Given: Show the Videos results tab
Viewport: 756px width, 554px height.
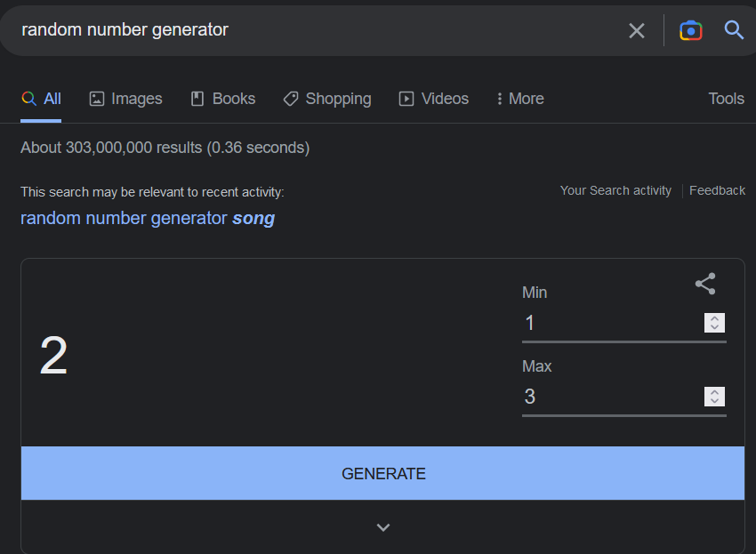Looking at the screenshot, I should [434, 99].
